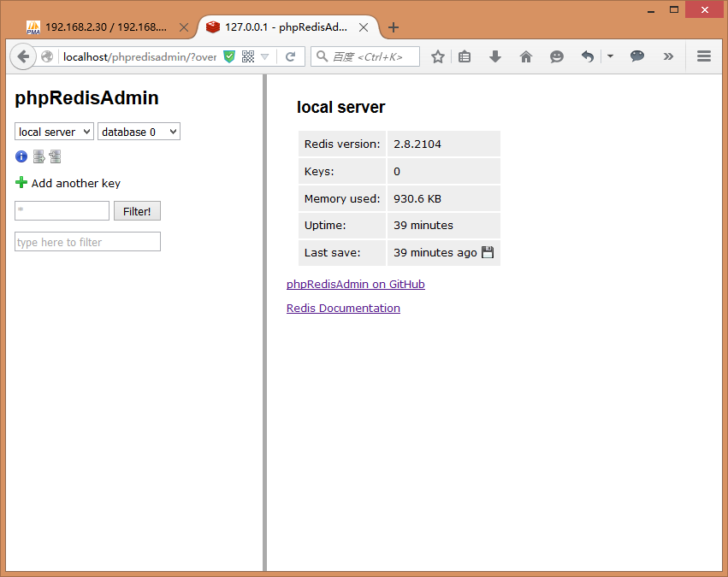This screenshot has width=728, height=577.
Task: Maximize the browser window
Action: pyautogui.click(x=674, y=9)
